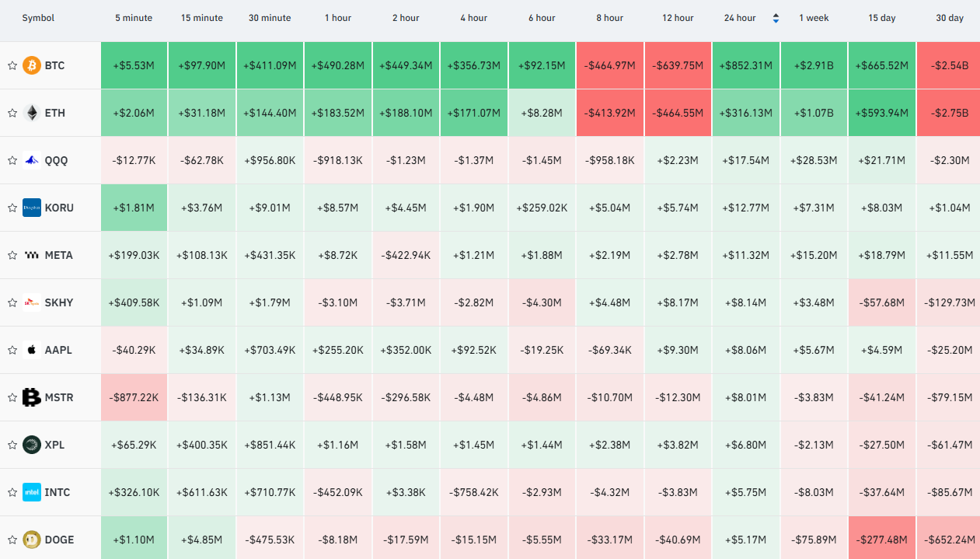Viewport: 980px width, 559px height.
Task: Click the KORU blue logo icon
Action: click(32, 208)
